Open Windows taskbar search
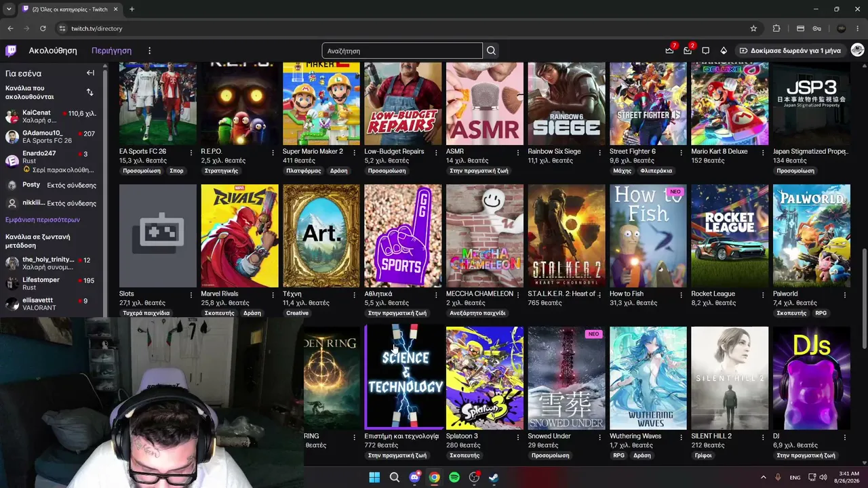Viewport: 868px width, 488px height. point(394,477)
